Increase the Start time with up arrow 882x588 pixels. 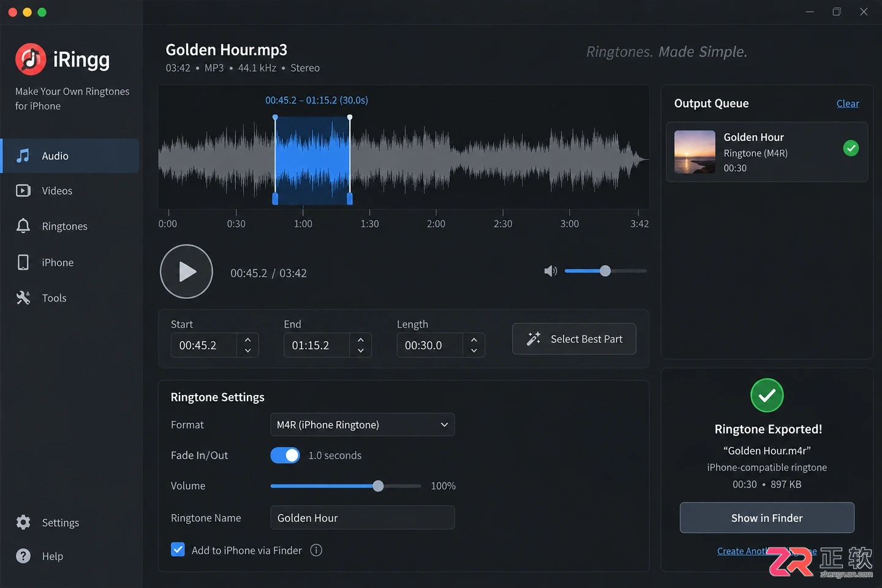[x=247, y=339]
